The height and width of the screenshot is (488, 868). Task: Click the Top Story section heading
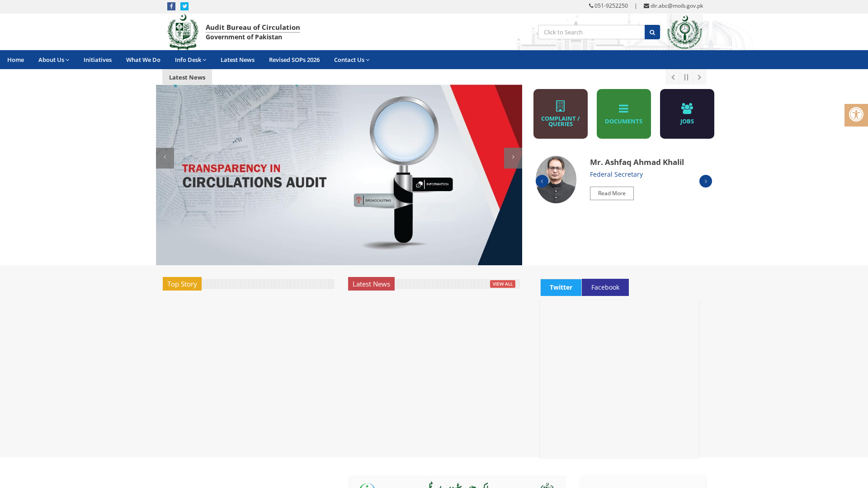[x=182, y=284]
